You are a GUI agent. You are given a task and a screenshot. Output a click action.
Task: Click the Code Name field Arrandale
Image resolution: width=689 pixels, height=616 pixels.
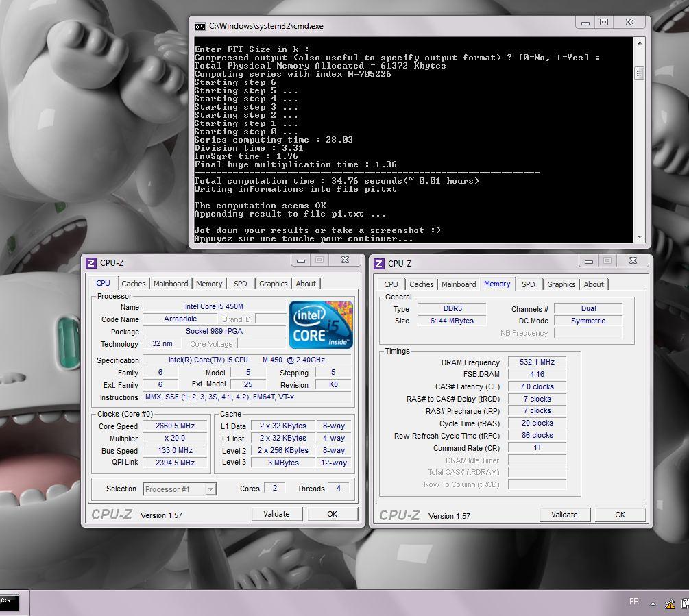[180, 319]
